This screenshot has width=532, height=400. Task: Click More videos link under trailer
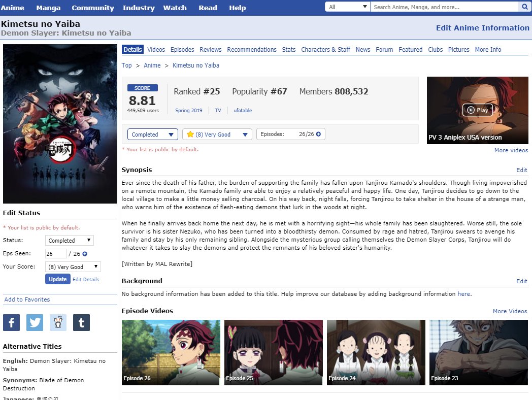coord(511,150)
